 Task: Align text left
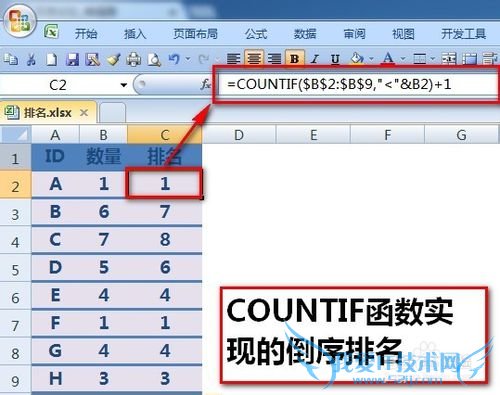coord(233,59)
